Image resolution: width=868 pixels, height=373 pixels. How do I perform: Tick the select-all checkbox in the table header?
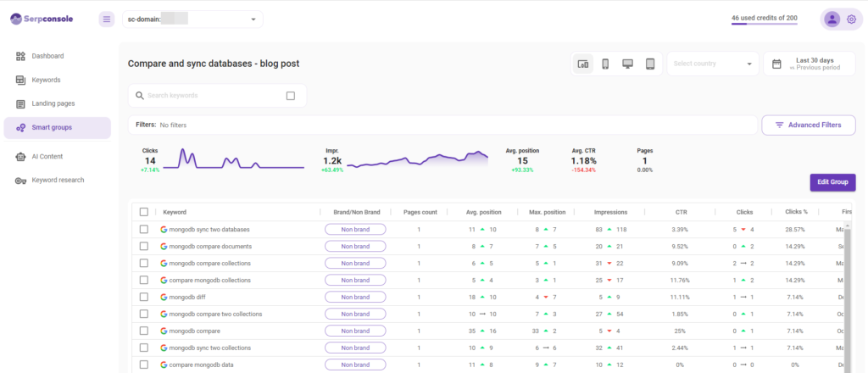click(144, 212)
